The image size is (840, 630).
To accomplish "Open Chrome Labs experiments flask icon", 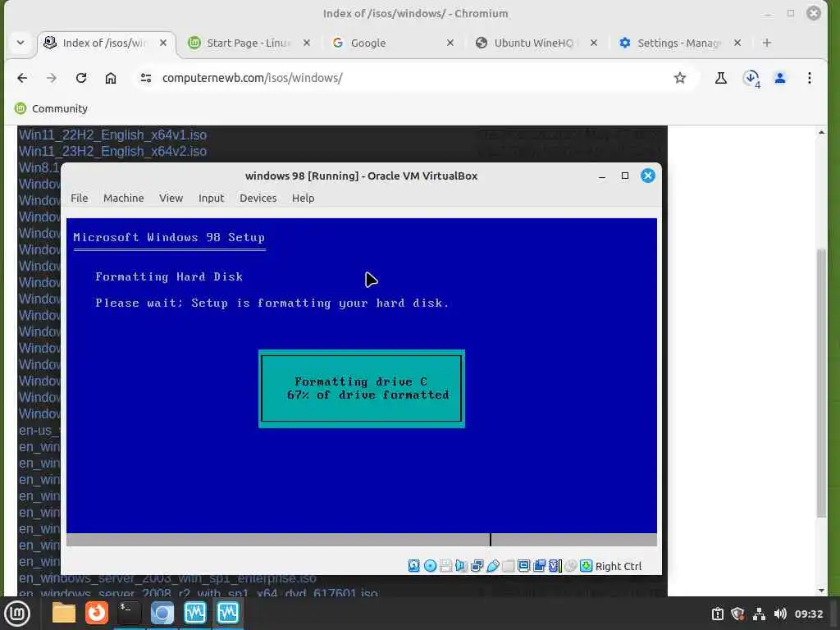I will click(x=720, y=78).
